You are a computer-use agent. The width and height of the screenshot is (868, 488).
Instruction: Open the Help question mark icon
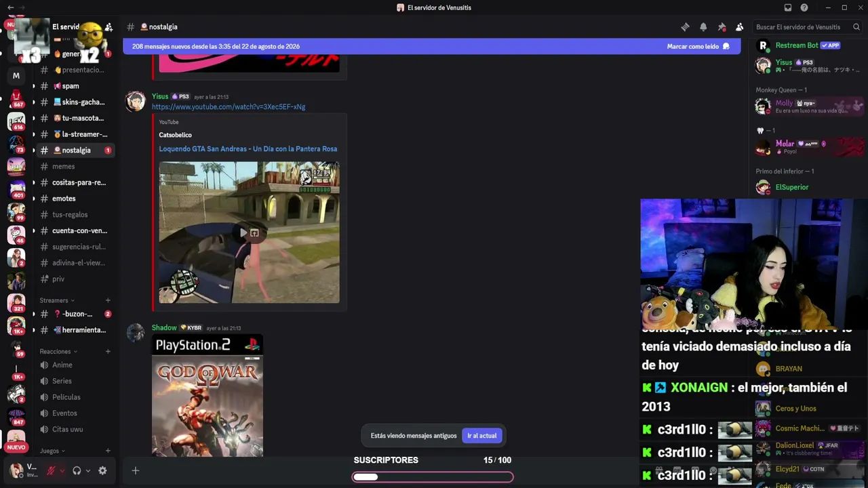[804, 7]
